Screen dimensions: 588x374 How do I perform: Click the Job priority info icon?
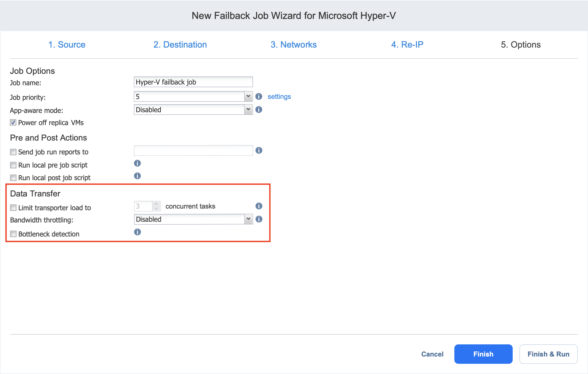259,96
